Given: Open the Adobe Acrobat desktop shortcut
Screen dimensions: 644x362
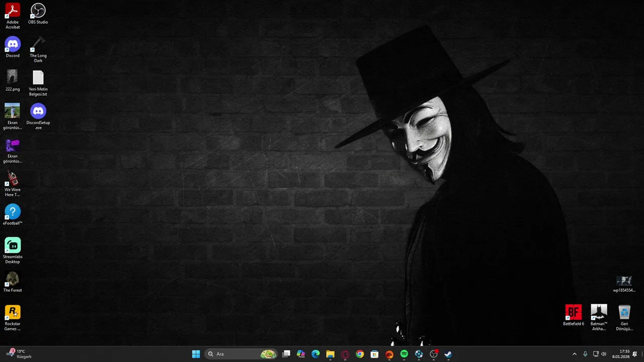Looking at the screenshot, I should (x=13, y=16).
